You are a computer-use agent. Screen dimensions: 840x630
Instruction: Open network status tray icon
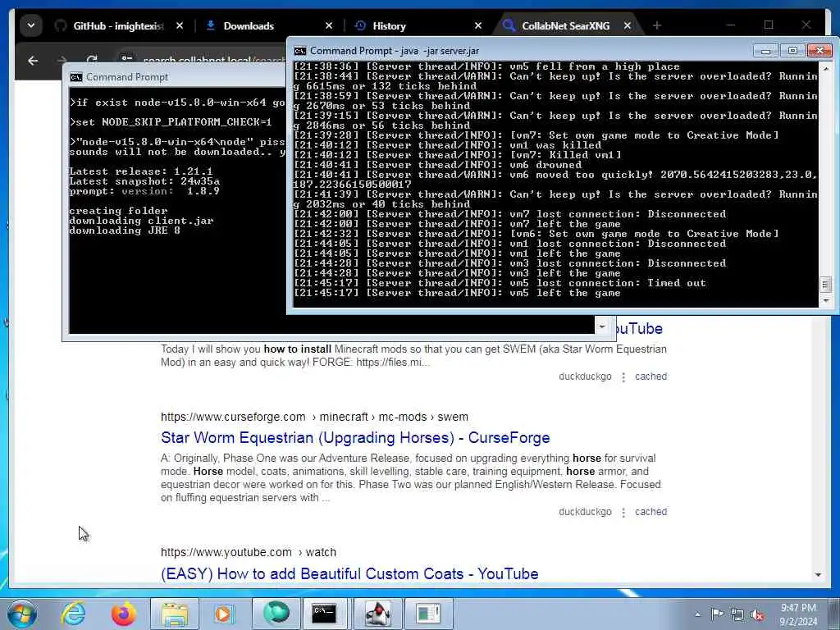737,614
